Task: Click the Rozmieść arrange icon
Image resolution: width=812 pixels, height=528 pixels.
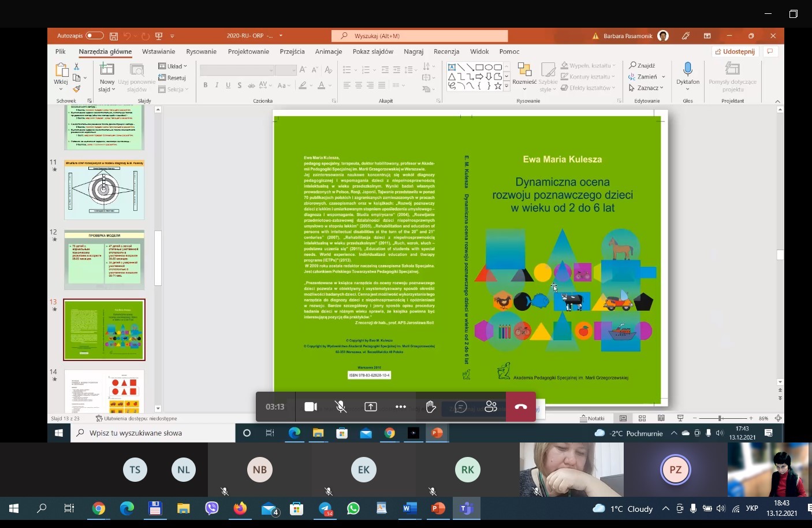Action: pyautogui.click(x=524, y=70)
